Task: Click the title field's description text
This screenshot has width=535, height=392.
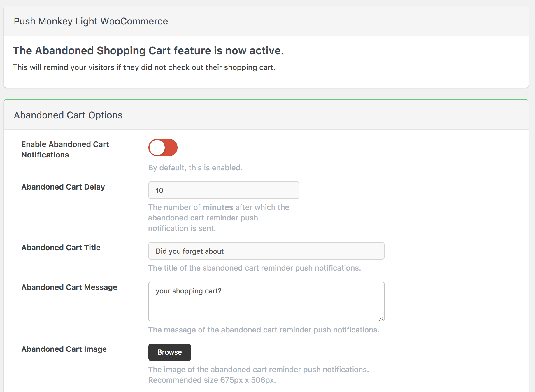Action: coord(255,268)
